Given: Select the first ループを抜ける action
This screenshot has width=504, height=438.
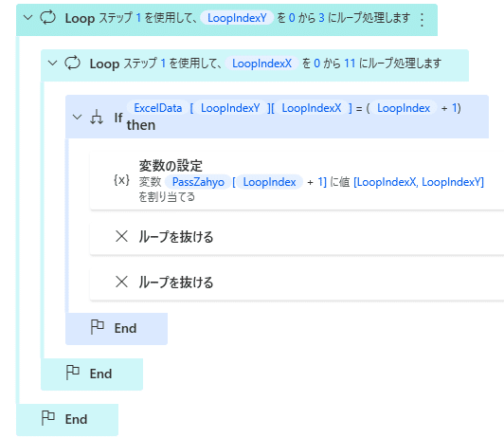Looking at the screenshot, I should coord(297,236).
